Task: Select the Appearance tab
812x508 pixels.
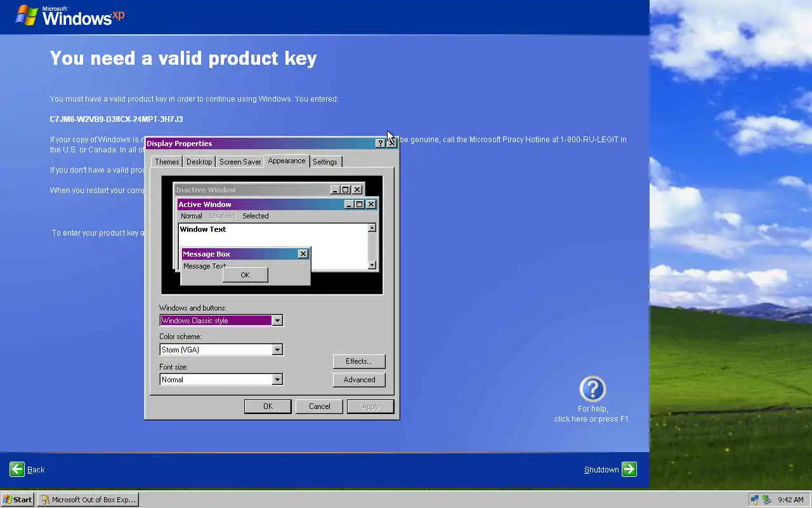Action: click(287, 161)
